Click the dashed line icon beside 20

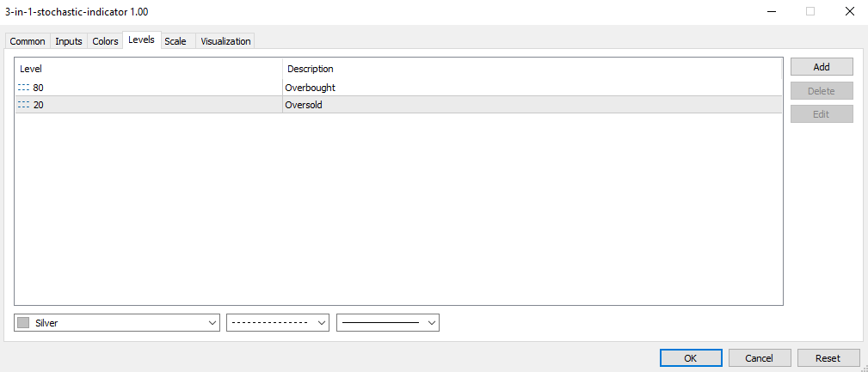(x=23, y=105)
